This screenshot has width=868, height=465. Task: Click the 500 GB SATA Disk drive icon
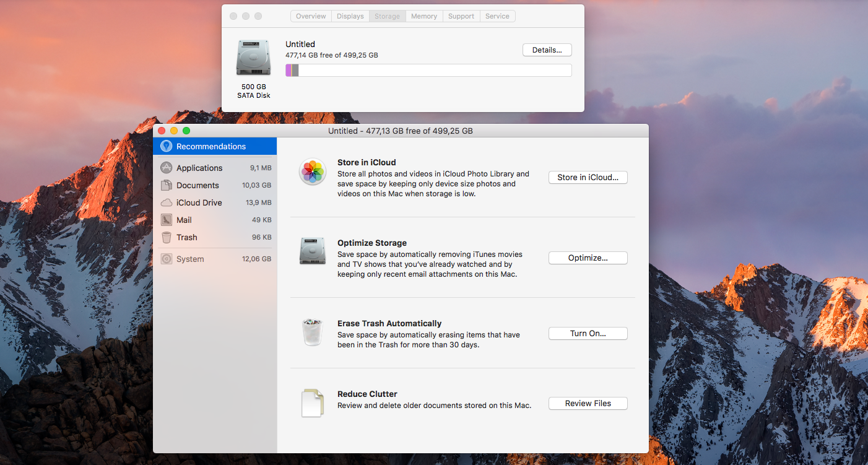pos(254,58)
